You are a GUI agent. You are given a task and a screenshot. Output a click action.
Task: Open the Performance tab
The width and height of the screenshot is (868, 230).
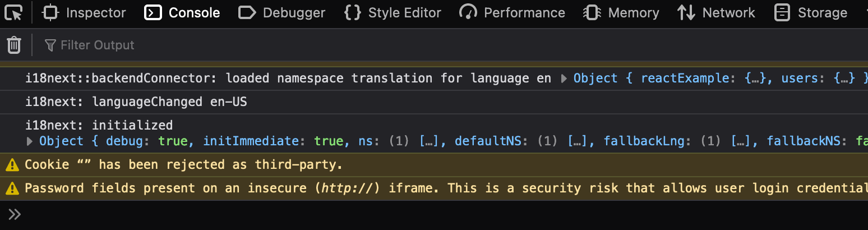524,12
